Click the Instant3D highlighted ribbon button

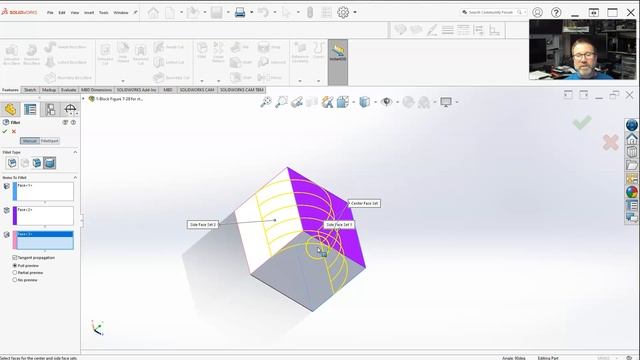(x=338, y=62)
